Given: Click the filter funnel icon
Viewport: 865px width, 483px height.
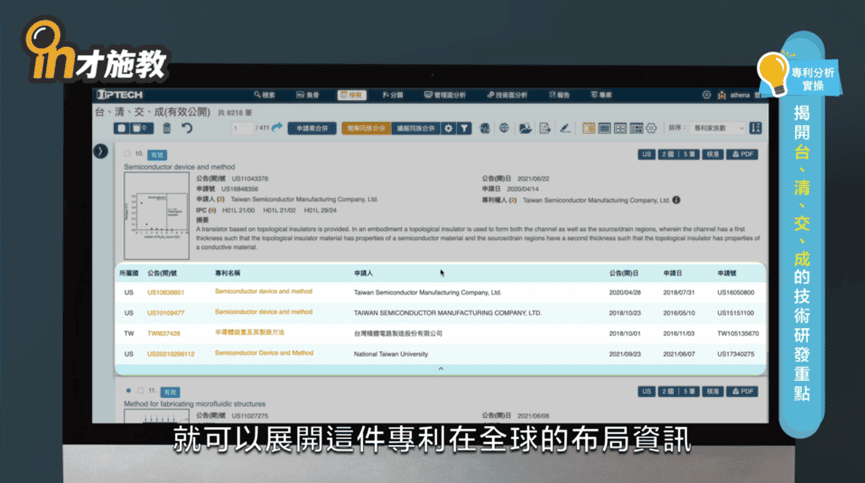Looking at the screenshot, I should tap(464, 128).
